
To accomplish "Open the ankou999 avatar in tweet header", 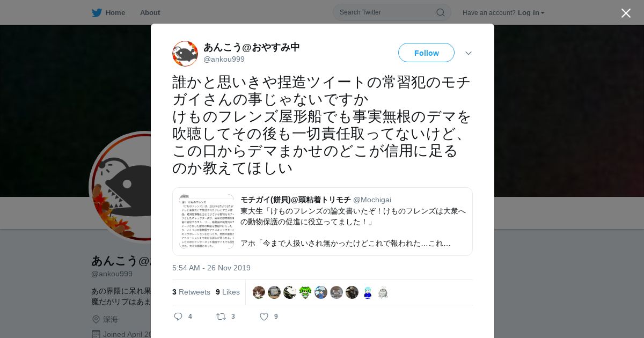I will [x=185, y=54].
